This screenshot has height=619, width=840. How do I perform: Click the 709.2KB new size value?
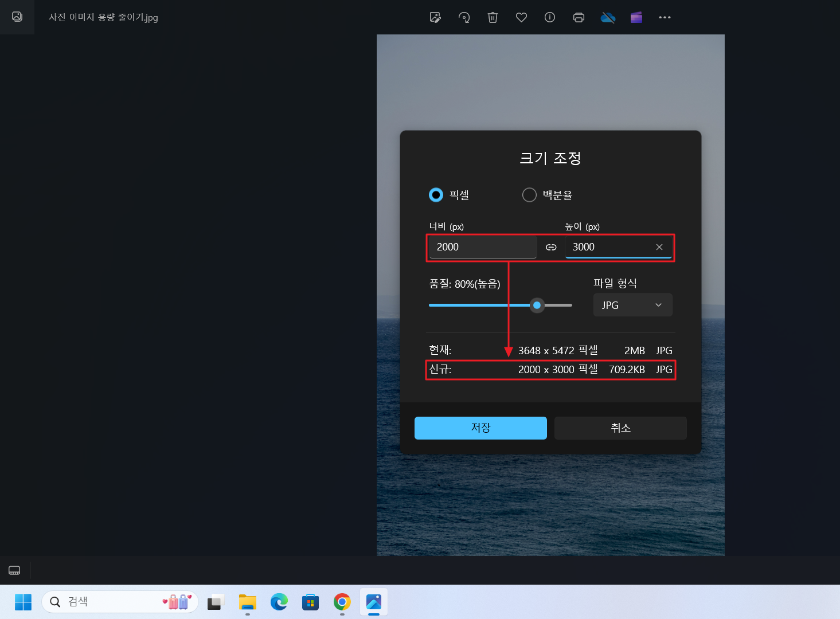tap(627, 370)
